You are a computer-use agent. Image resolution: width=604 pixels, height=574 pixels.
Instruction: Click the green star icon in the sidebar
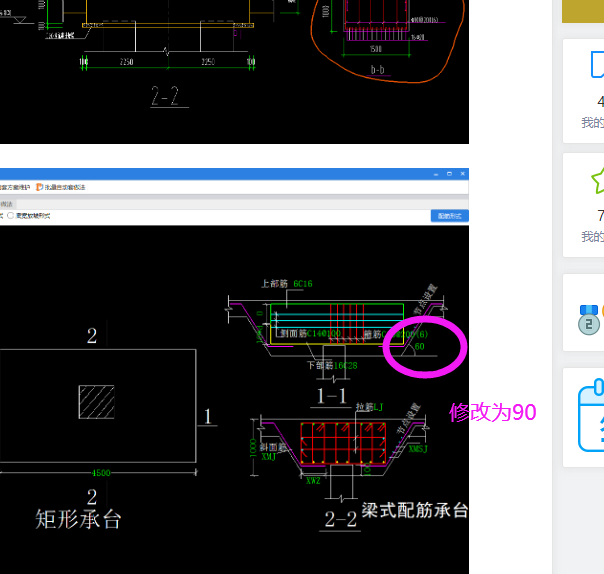coord(598,180)
